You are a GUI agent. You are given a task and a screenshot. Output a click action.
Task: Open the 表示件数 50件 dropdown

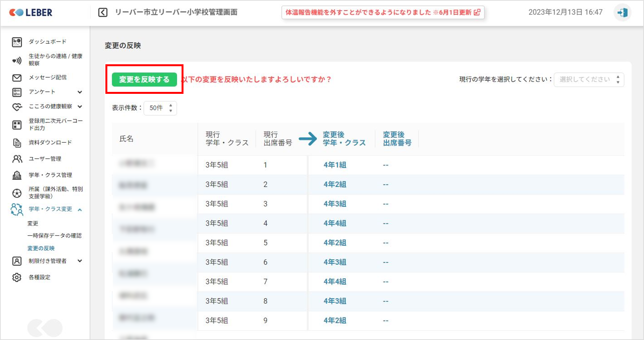point(160,108)
